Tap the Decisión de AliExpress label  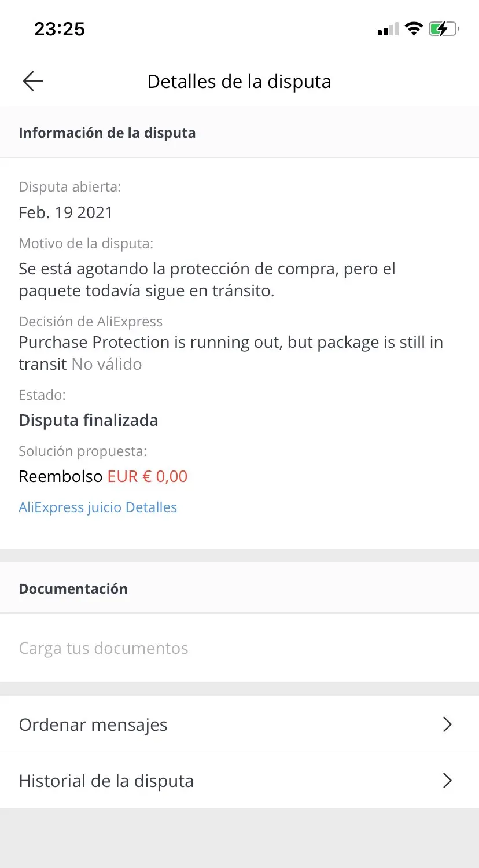[x=91, y=322]
